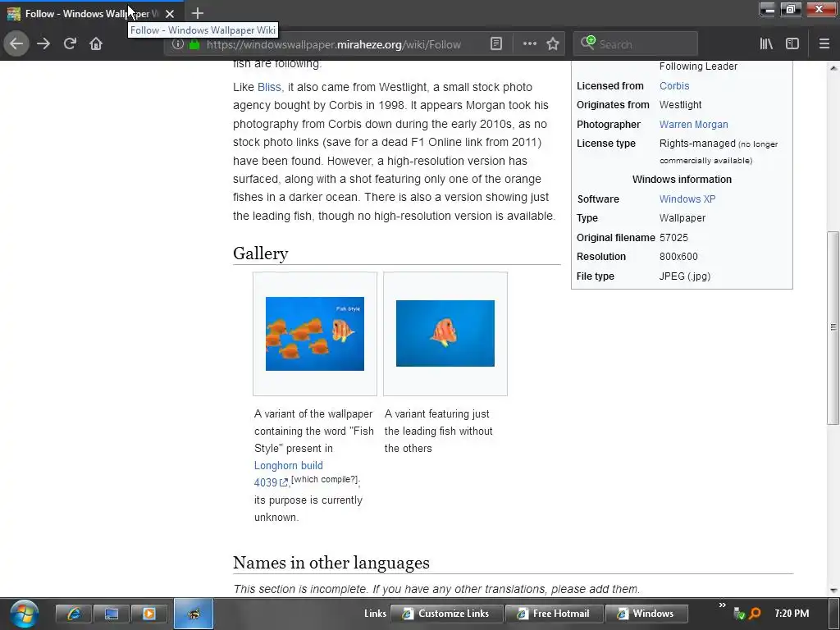Open Customize Links in Links toolbar

(447, 614)
